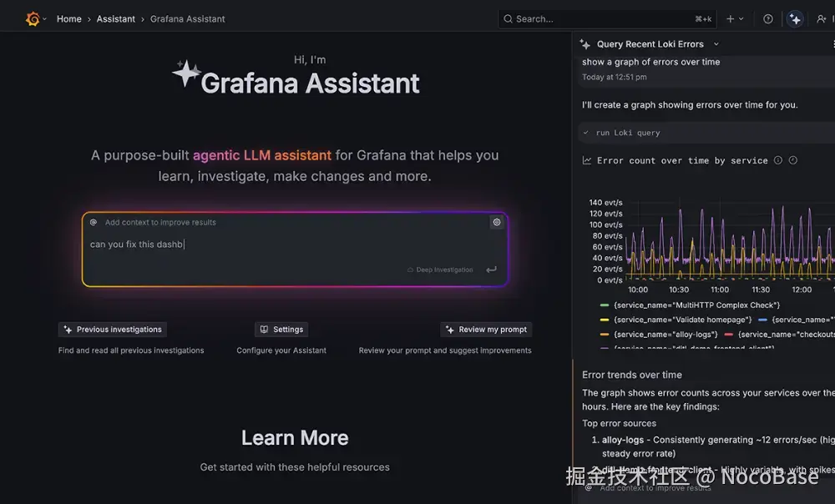The width and height of the screenshot is (835, 504).
Task: Open Assistant from the breadcrumb trail
Action: click(x=115, y=18)
